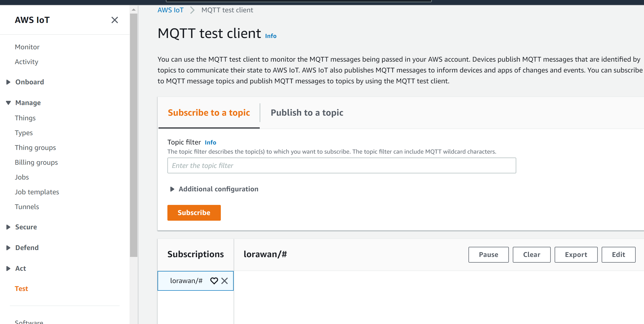This screenshot has height=324, width=644.
Task: Switch to Publish to a topic tab
Action: point(307,113)
